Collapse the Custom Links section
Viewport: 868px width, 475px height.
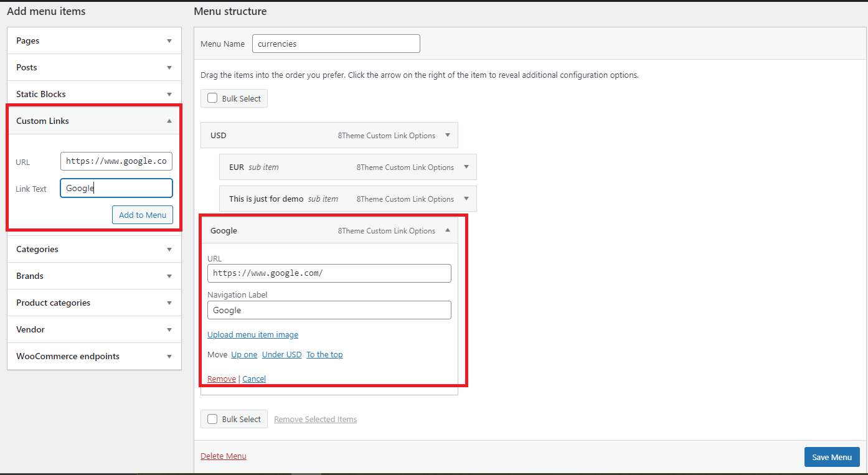coord(94,121)
